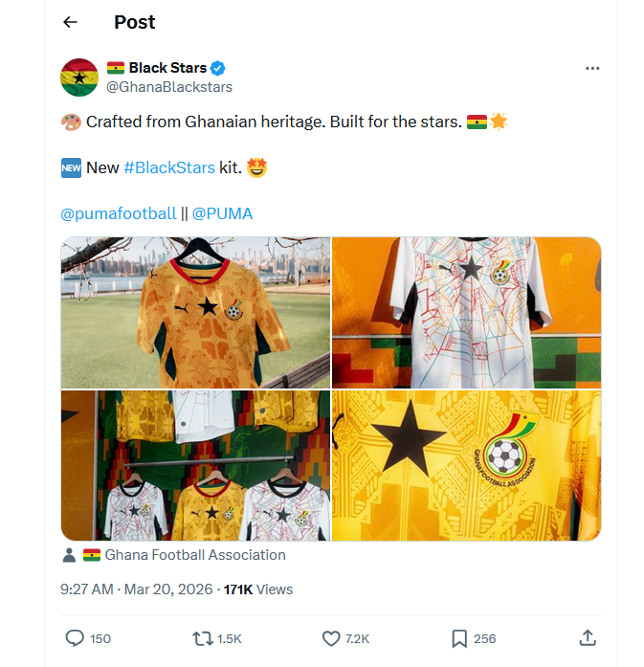The width and height of the screenshot is (644, 667).
Task: Click the back arrow icon
Action: pos(70,22)
